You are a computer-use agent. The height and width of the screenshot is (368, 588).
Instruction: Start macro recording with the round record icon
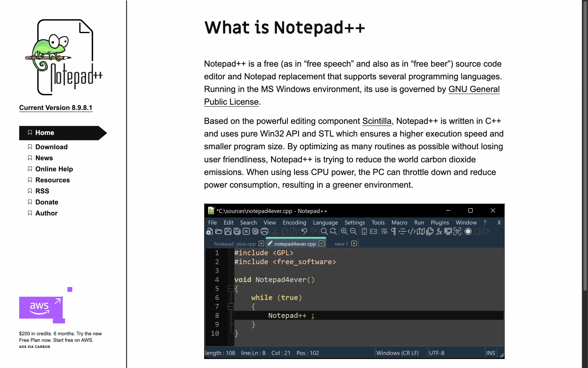click(468, 231)
